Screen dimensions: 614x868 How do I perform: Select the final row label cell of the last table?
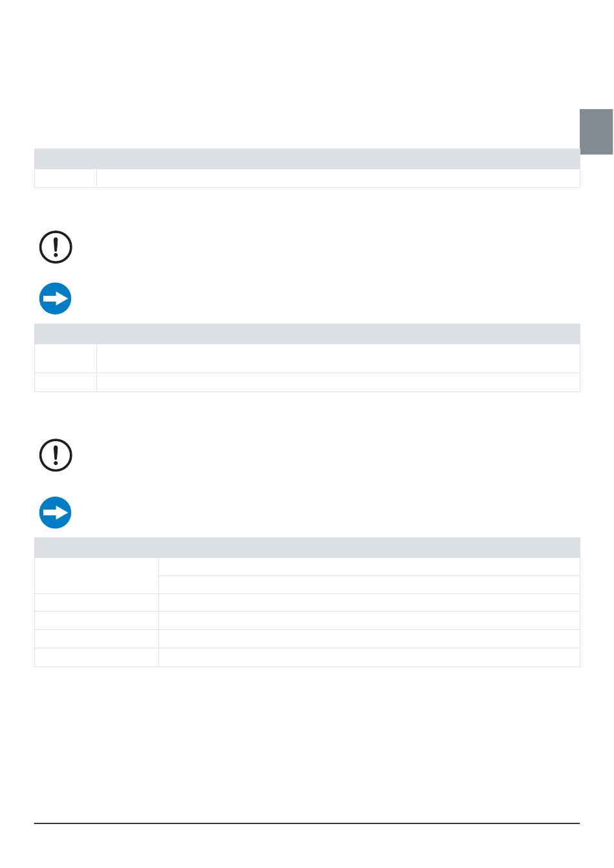coord(96,657)
